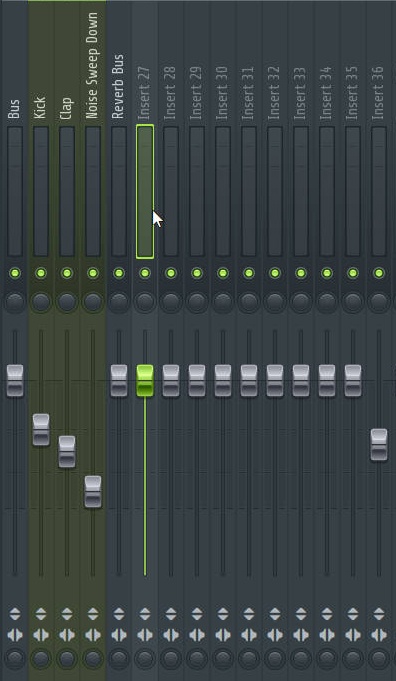Select the Insert 33 track label
This screenshot has height=681, width=396.
[x=300, y=93]
